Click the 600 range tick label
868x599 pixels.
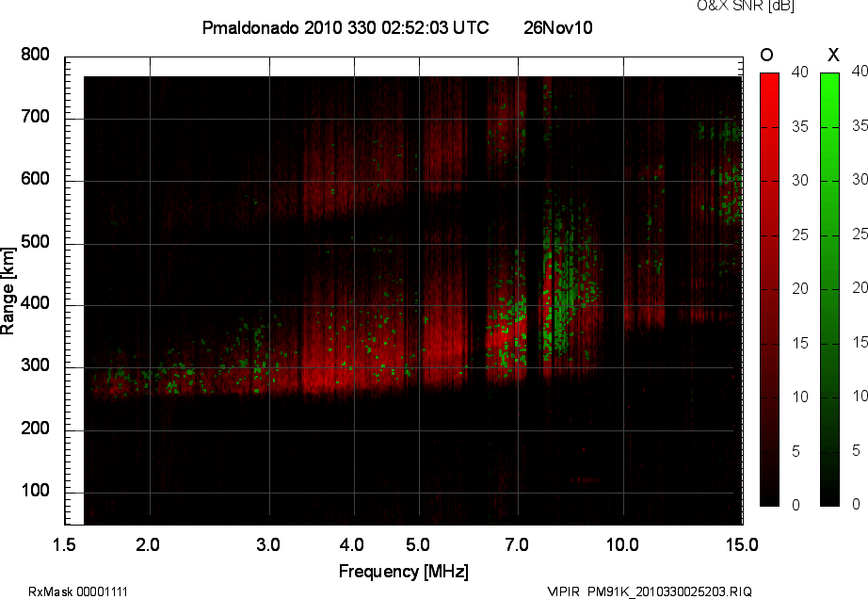[35, 179]
